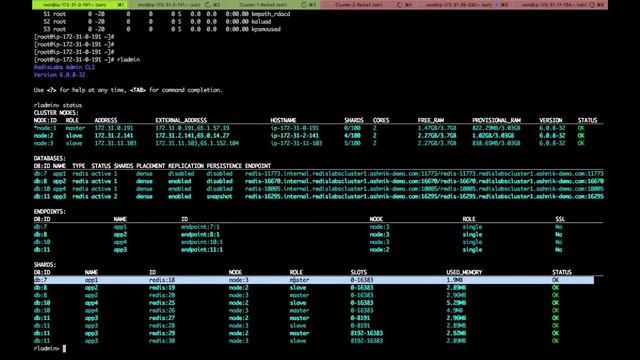Click the 'snapshot' persistence value for db:11
The width and height of the screenshot is (640, 360).
219,197
